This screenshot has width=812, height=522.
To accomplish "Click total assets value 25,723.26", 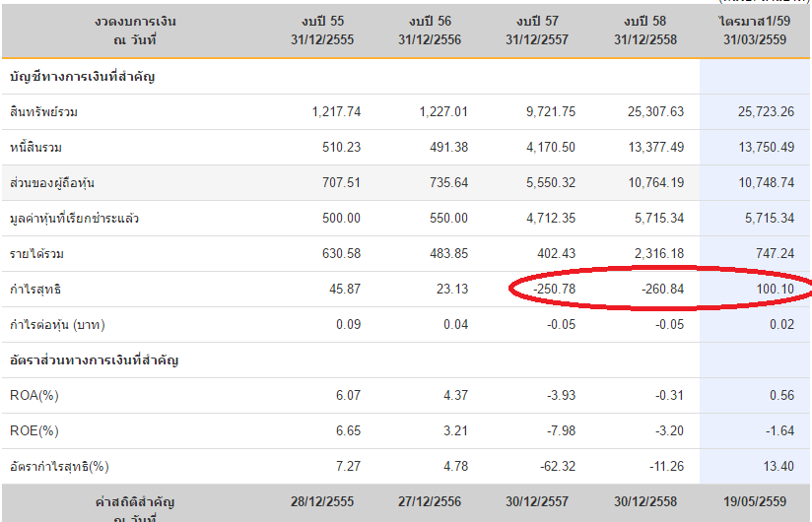I will [x=766, y=112].
